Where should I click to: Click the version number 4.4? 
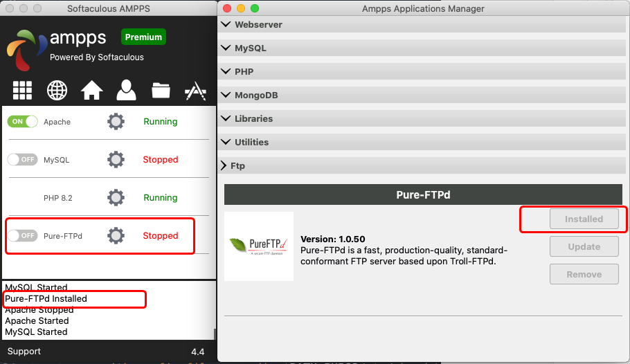tap(198, 352)
